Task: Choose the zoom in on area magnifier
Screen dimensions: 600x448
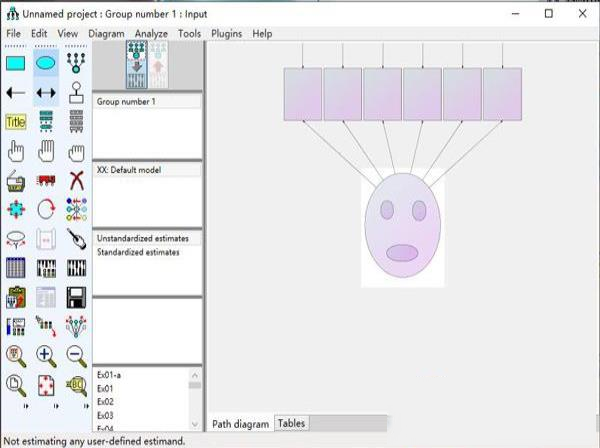Action: pos(16,356)
